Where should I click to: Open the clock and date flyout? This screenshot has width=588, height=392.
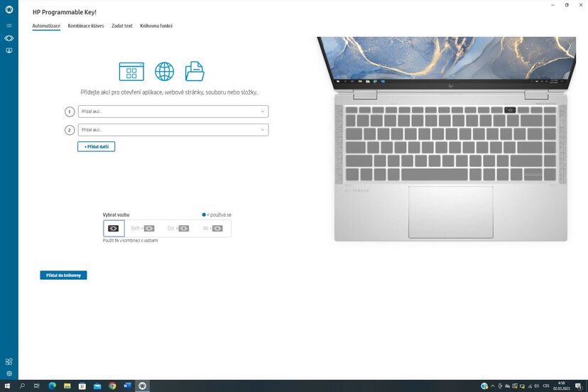click(x=562, y=386)
